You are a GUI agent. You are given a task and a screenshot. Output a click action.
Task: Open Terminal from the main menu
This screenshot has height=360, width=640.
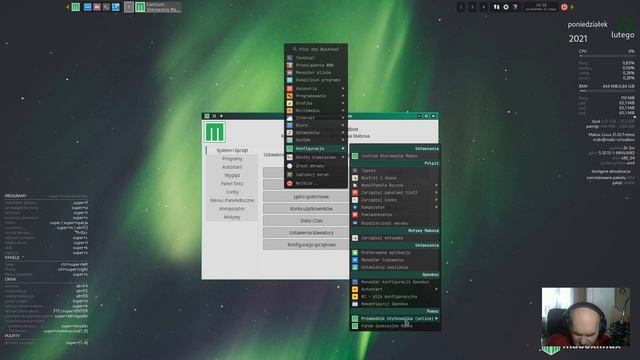(316, 58)
